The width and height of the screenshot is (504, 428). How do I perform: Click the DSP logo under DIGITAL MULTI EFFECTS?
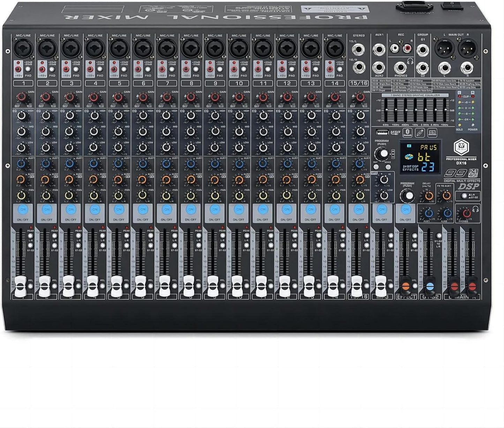click(x=468, y=186)
